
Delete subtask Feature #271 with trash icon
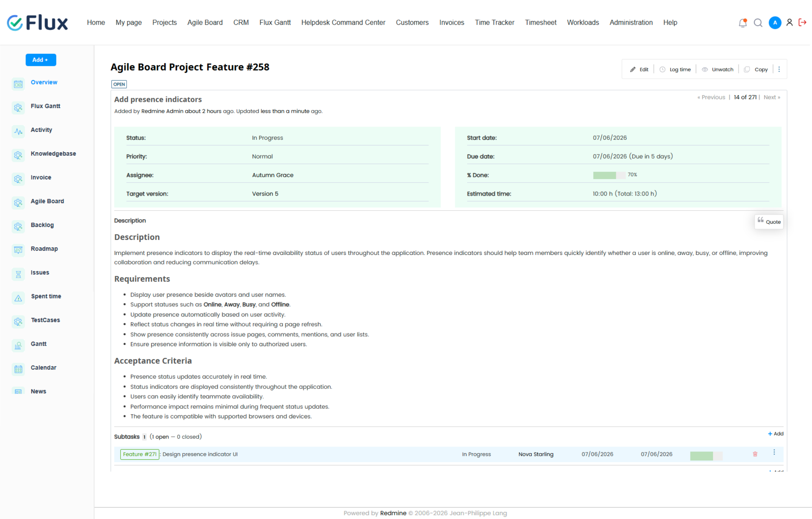tap(755, 454)
